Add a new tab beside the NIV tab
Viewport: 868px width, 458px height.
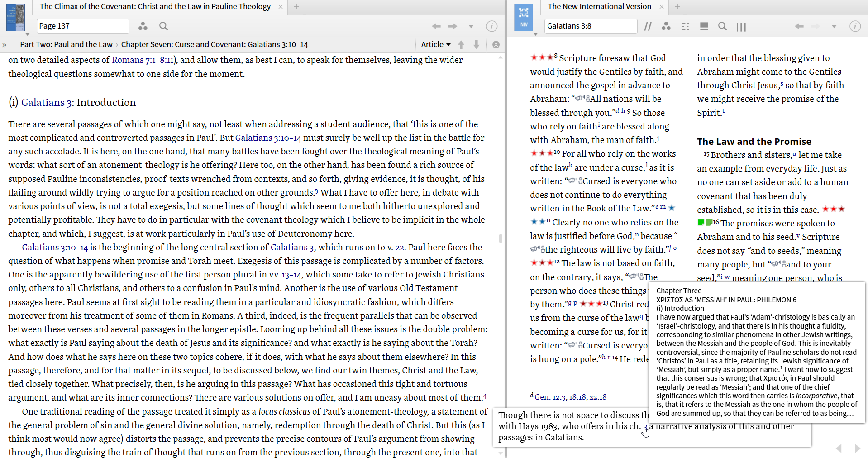677,6
